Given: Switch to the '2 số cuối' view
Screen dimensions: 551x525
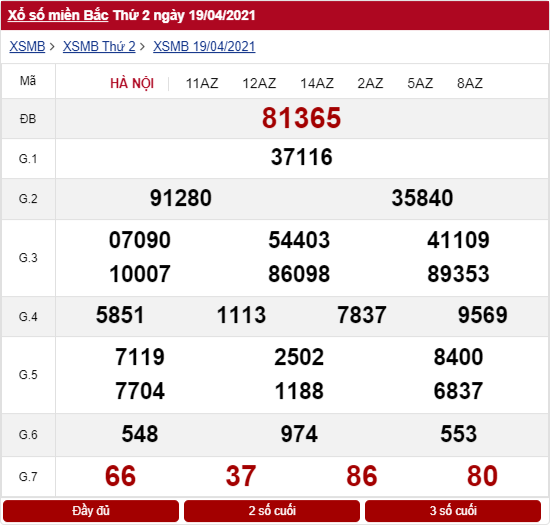Looking at the screenshot, I should click(x=272, y=511).
